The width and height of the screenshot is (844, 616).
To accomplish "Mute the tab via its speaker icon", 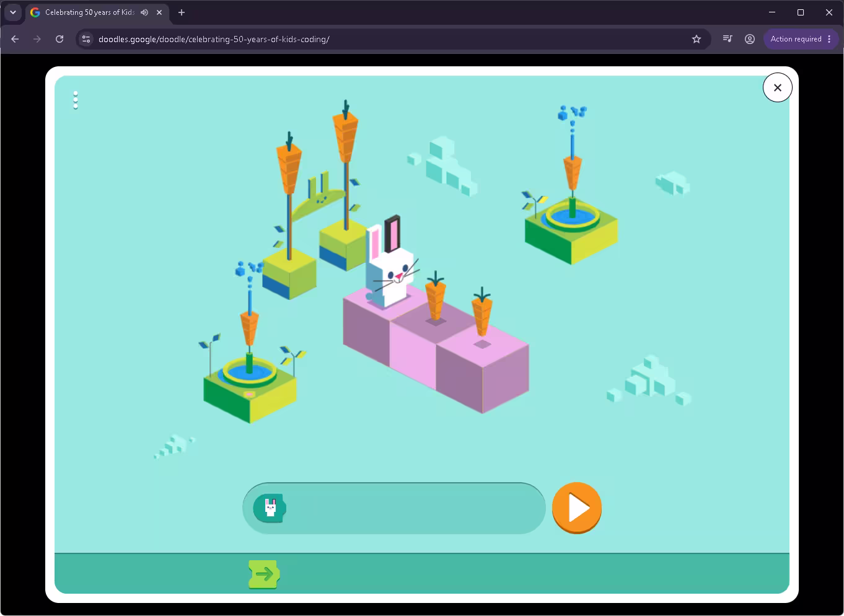I will point(144,12).
